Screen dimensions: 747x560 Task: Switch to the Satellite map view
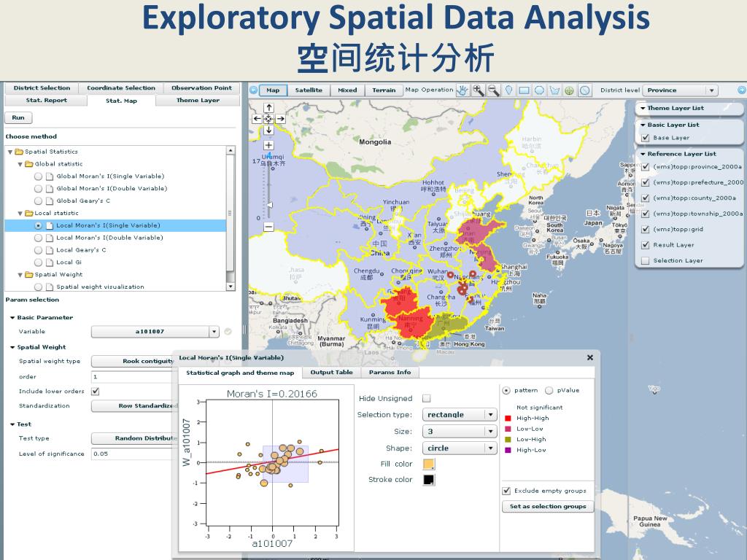point(309,90)
